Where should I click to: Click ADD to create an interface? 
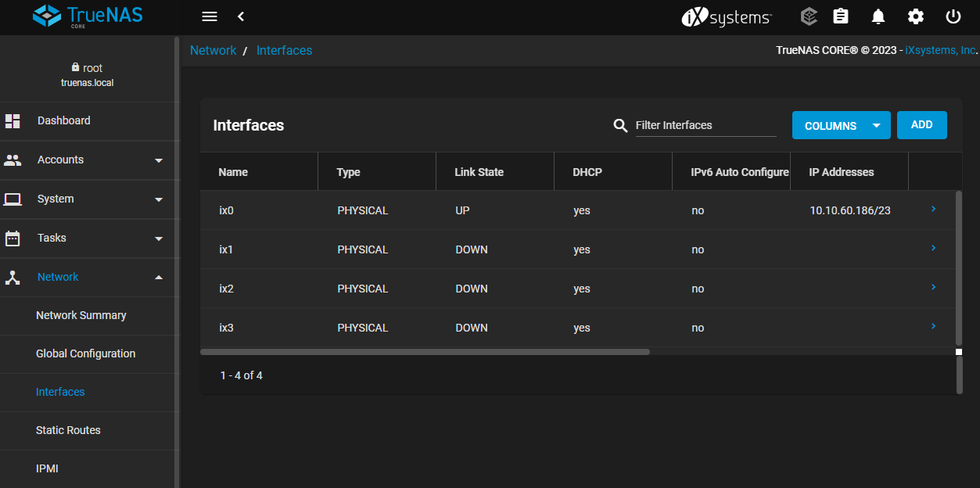(x=922, y=125)
